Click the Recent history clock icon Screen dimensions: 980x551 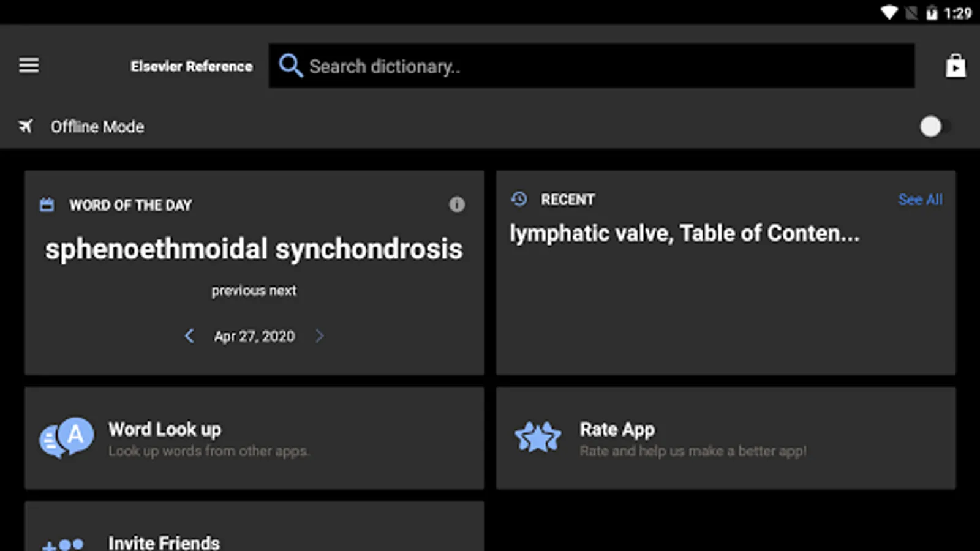click(x=519, y=199)
